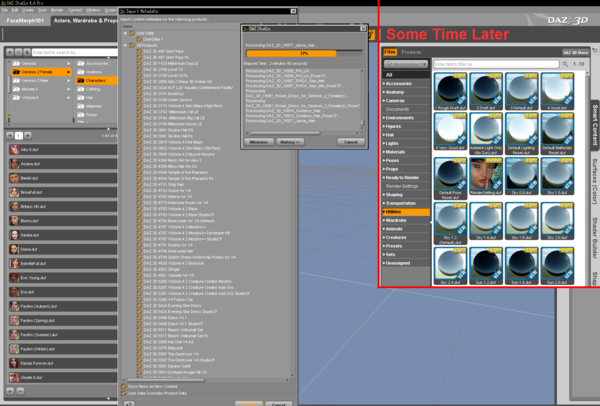Switch to the Products tab in Smart Content
Screen dimensions: 600x406
click(411, 52)
